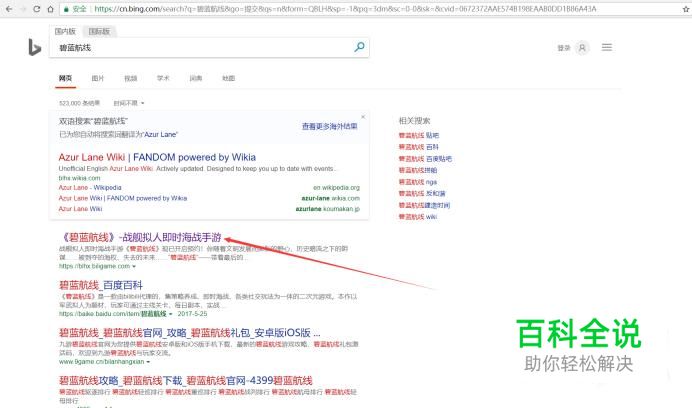Click the browser forward arrow
The height and width of the screenshot is (408, 692).
coord(23,9)
